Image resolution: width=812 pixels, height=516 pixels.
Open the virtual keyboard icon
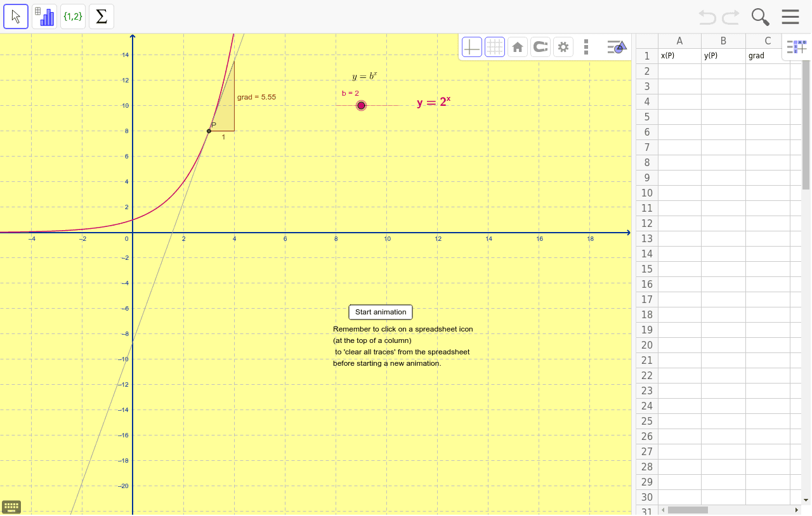pos(11,506)
